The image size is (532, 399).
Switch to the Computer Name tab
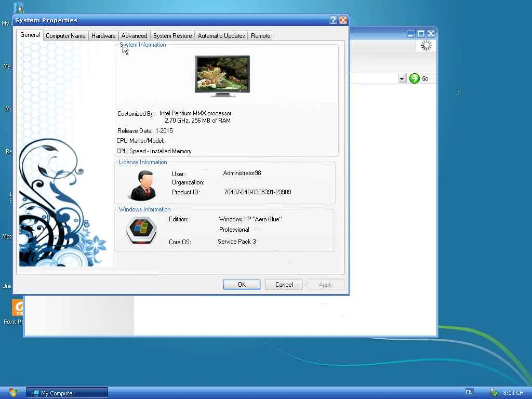pyautogui.click(x=65, y=36)
